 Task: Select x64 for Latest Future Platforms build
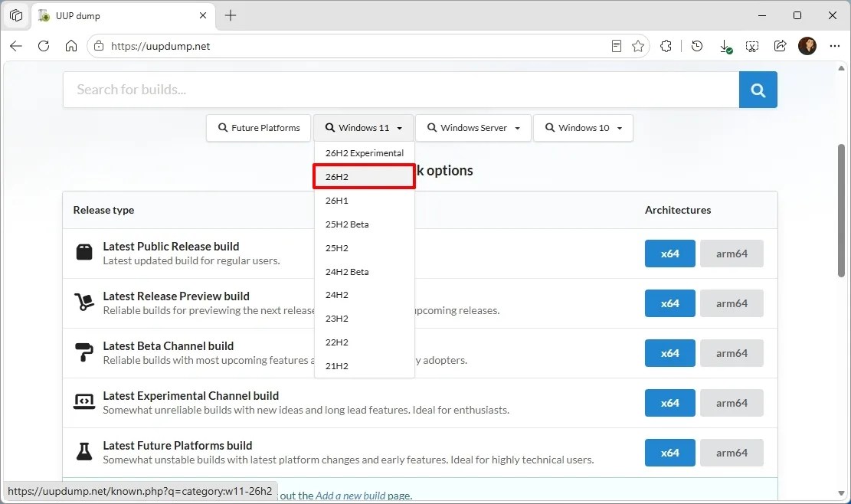669,453
